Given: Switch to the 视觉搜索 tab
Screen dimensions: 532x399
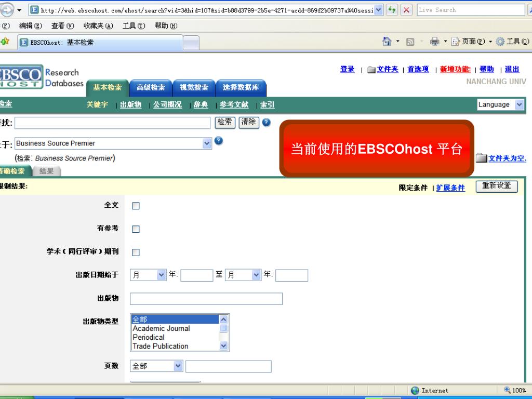Looking at the screenshot, I should 194,87.
